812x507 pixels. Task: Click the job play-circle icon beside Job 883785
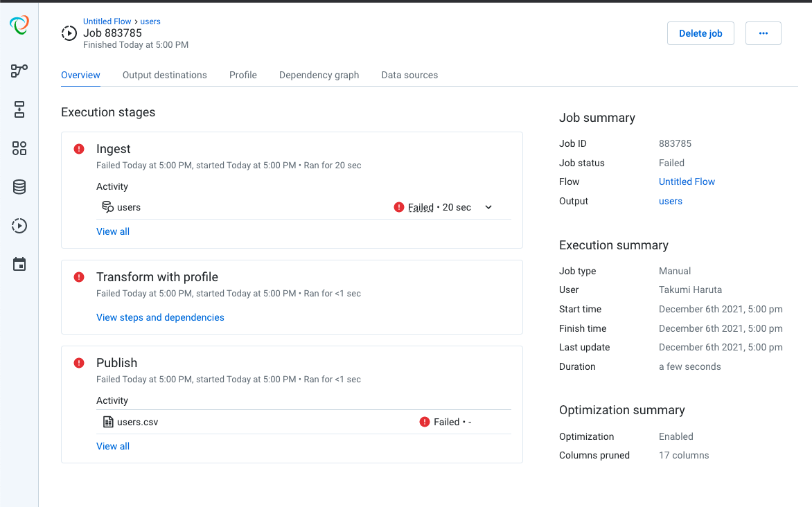69,33
